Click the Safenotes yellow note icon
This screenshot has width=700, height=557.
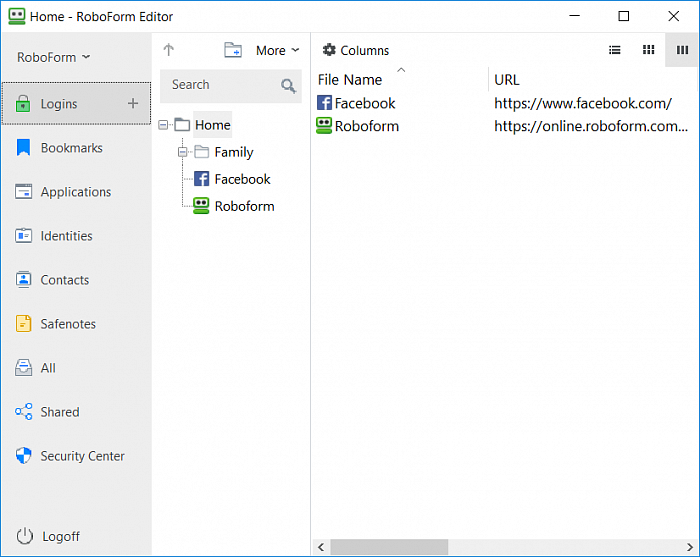(23, 324)
